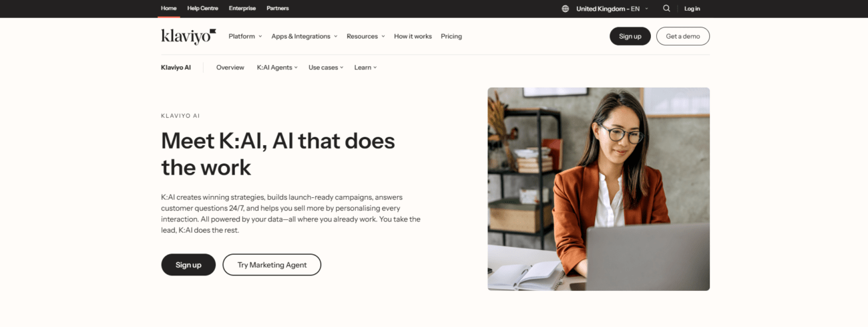Open the How it works page
This screenshot has height=327, width=868.
point(413,36)
